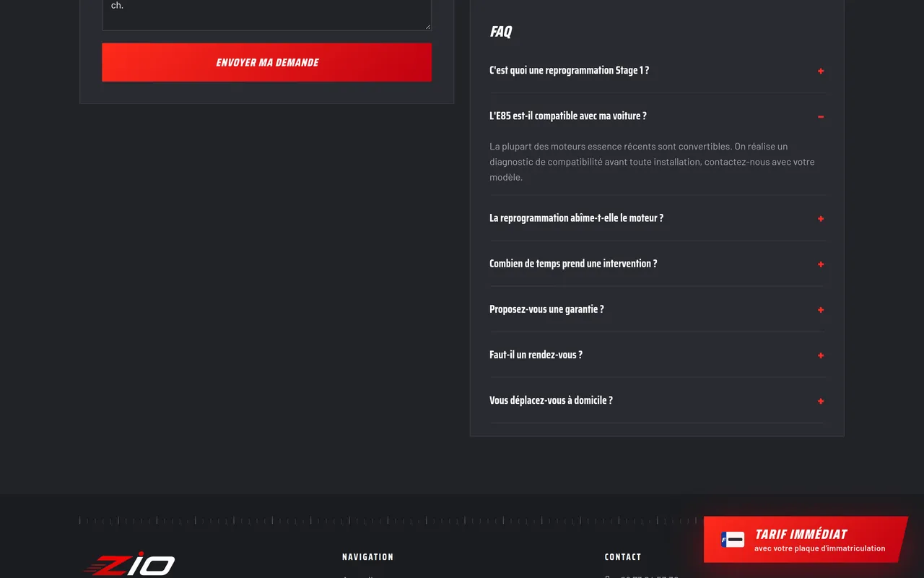The width and height of the screenshot is (924, 578).
Task: Expand "Combien de temps prend une intervention ?"
Action: (x=657, y=264)
